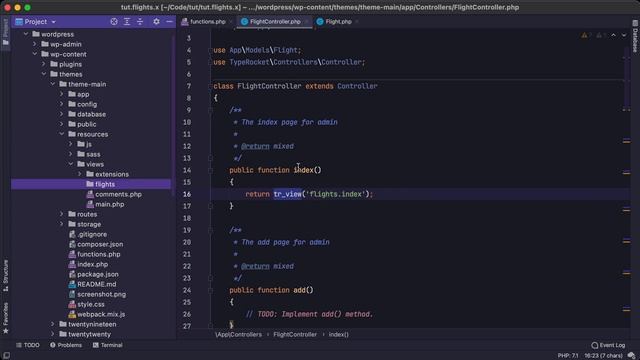Open the Terminal tool window
Image resolution: width=640 pixels, height=360 pixels.
(107, 345)
